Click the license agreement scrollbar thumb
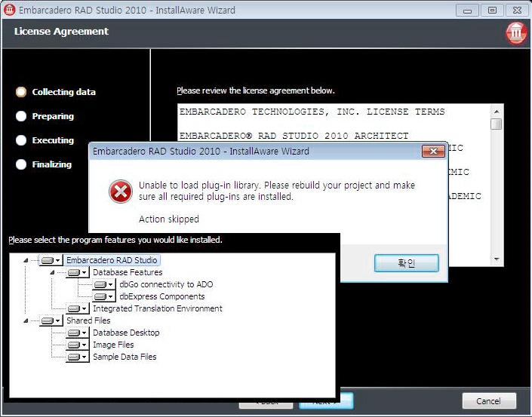Viewport: 532px width, 417px height. (x=496, y=124)
